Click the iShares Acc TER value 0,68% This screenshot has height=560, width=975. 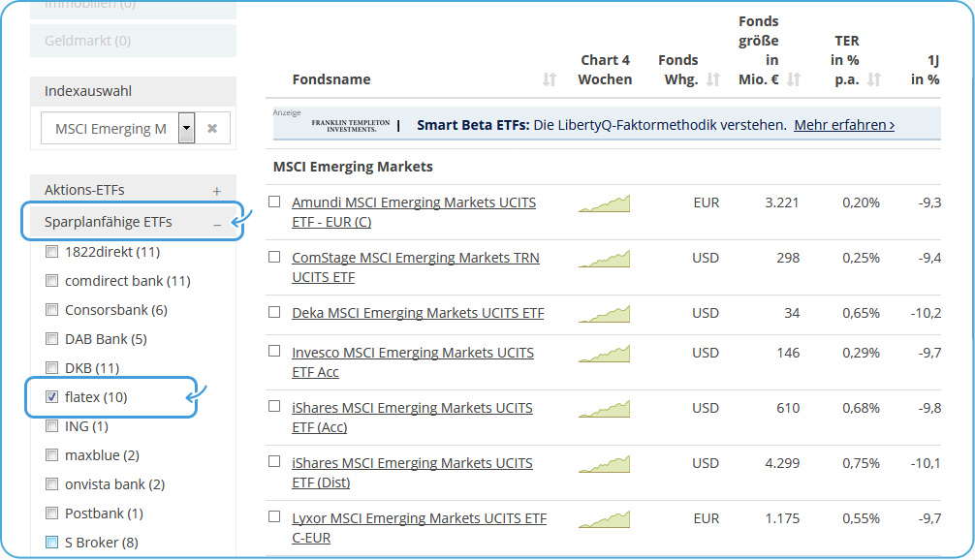(861, 408)
